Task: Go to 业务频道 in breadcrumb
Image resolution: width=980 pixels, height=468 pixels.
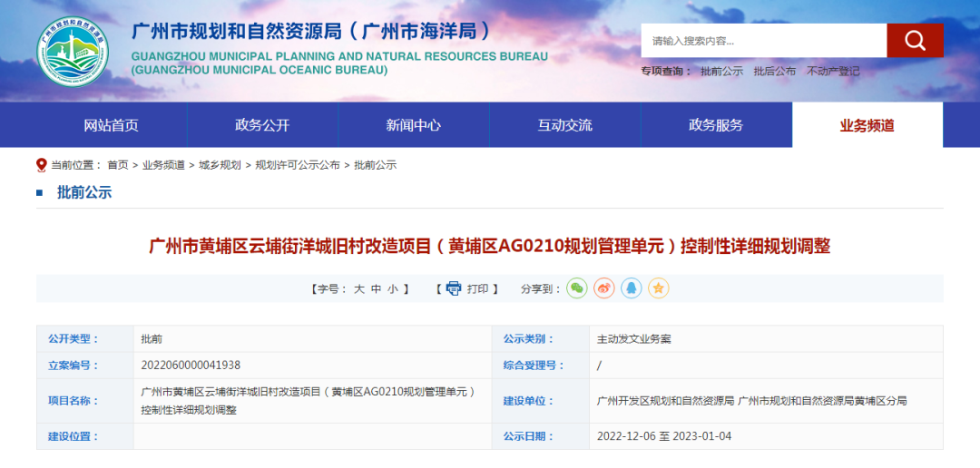Action: click(x=163, y=165)
